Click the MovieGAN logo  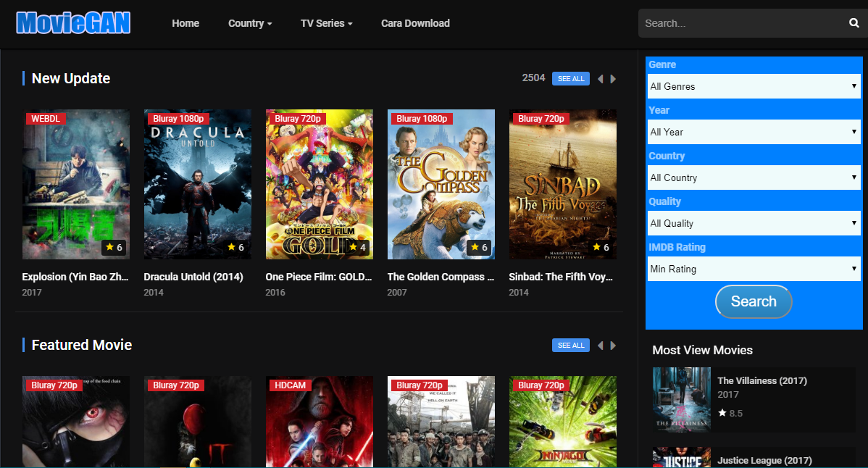pos(73,22)
